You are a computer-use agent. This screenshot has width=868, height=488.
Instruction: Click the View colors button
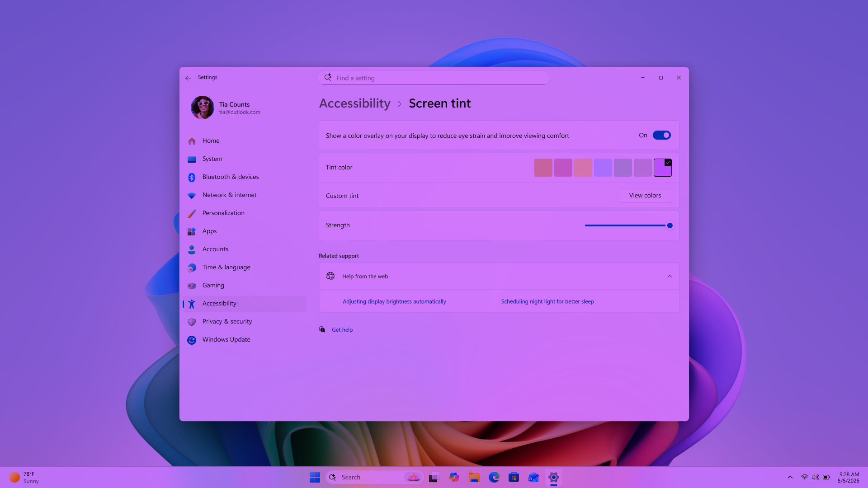tap(645, 195)
